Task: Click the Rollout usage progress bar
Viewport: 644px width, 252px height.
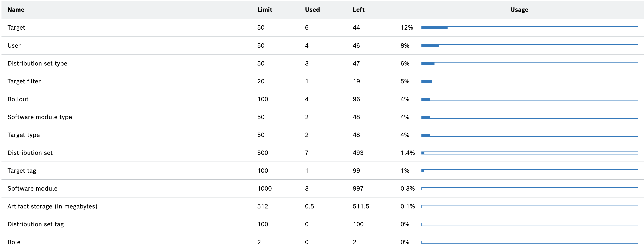Action: [x=529, y=99]
